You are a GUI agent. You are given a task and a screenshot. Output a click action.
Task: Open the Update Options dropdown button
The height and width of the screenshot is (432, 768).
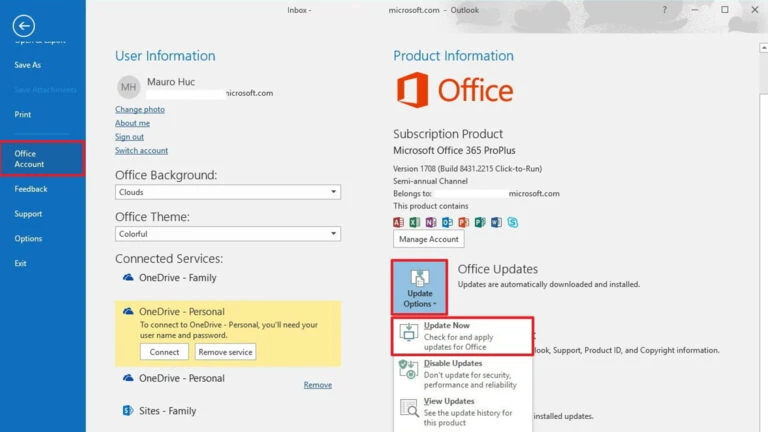[419, 287]
